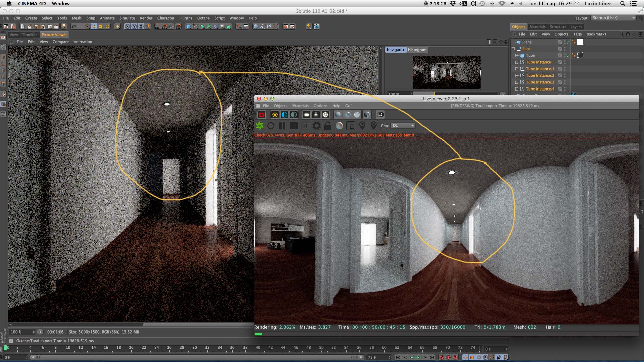
Task: Click the render region icon in Live Viewer
Action: (351, 126)
